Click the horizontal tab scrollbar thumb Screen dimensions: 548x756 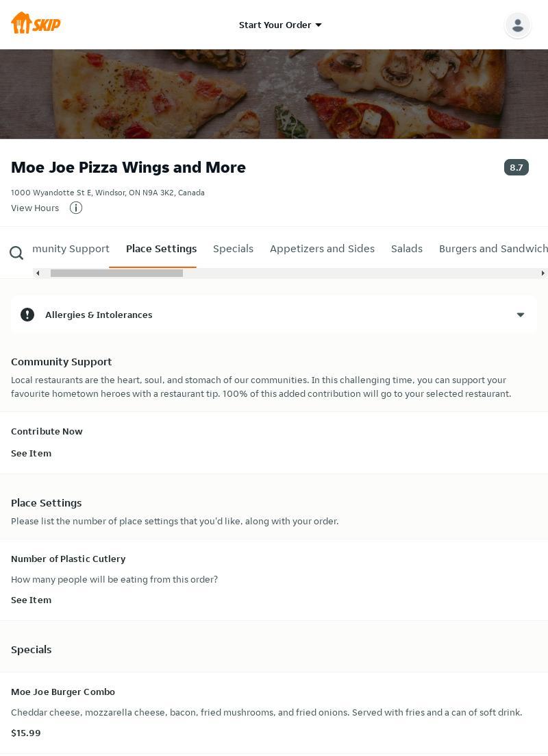116,273
